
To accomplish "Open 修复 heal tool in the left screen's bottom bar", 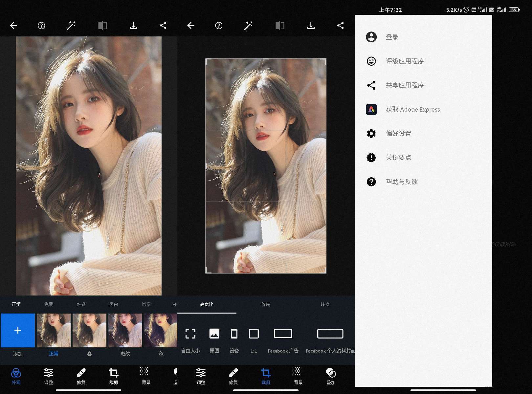I will point(81,376).
